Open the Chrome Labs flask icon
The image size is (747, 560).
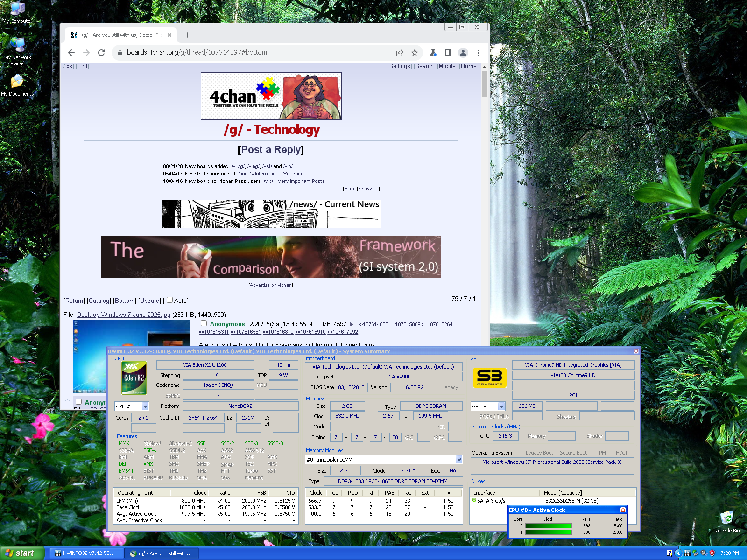click(x=433, y=53)
